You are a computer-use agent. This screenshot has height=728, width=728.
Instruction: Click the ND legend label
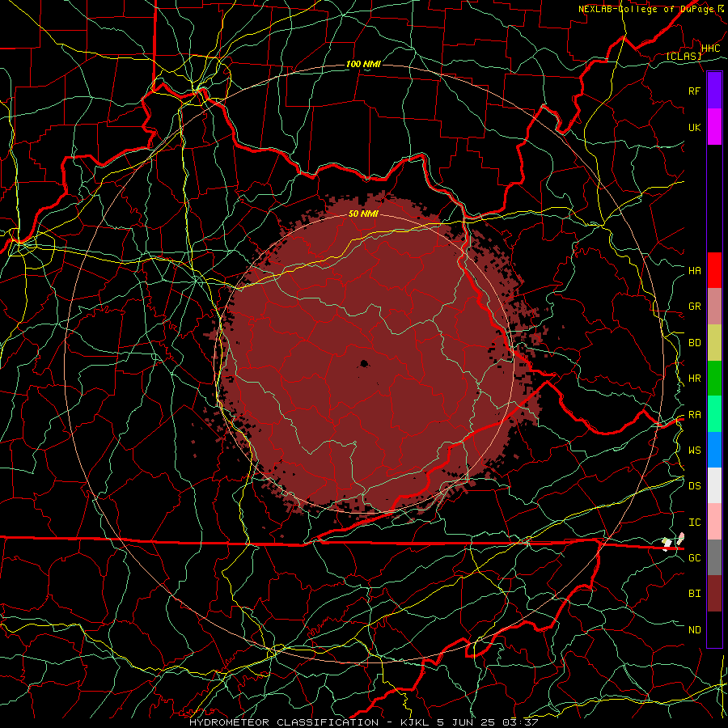click(x=694, y=630)
